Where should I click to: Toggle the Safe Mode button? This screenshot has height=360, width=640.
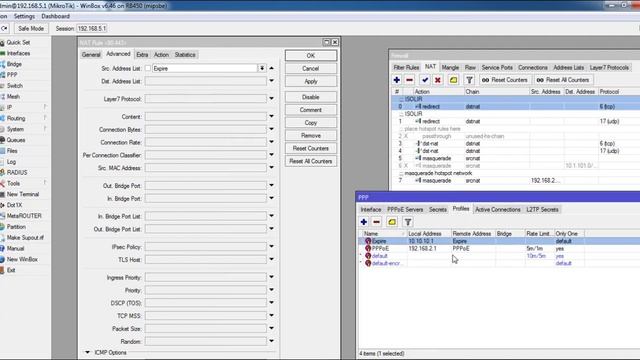31,29
